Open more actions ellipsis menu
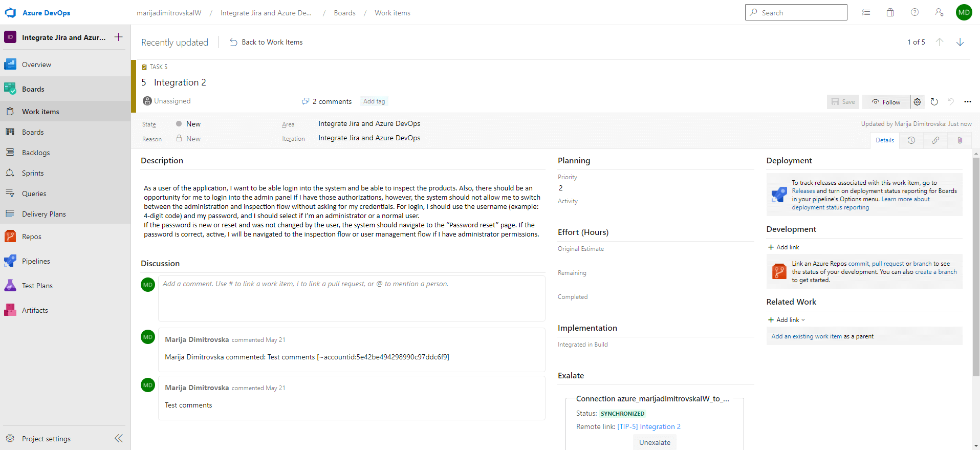Viewport: 980px width, 450px height. 968,102
